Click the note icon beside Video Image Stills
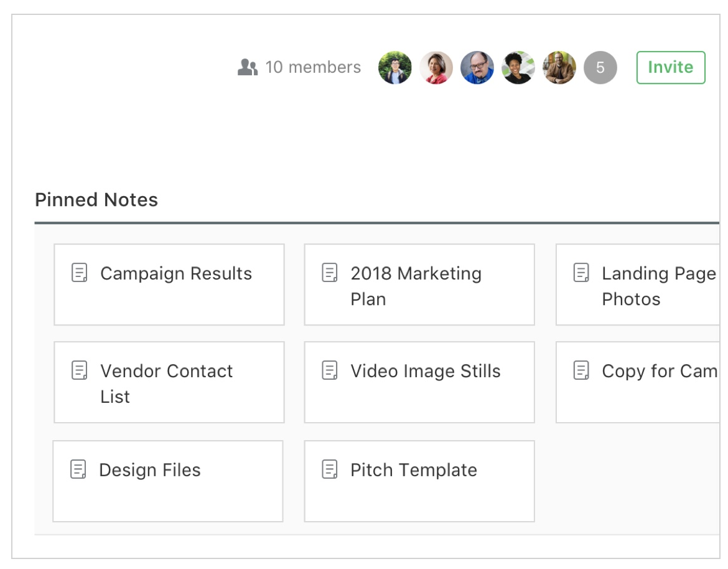This screenshot has width=728, height=569. point(330,370)
